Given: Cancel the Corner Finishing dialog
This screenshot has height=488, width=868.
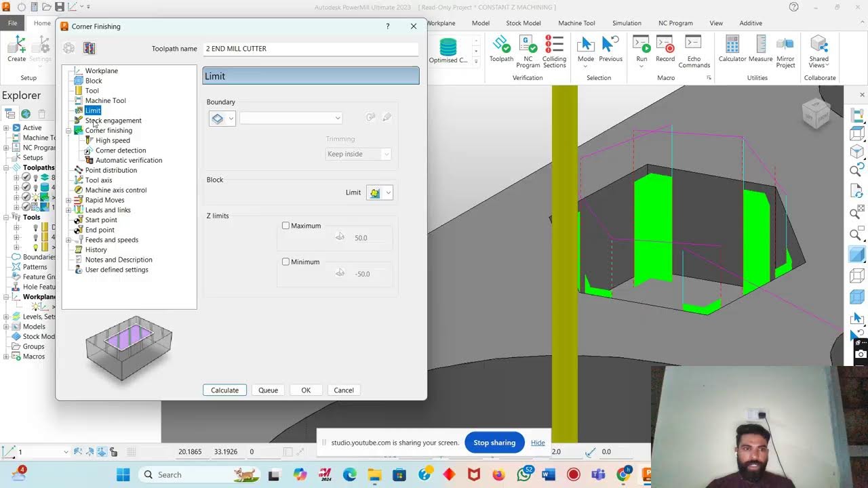Looking at the screenshot, I should [344, 390].
